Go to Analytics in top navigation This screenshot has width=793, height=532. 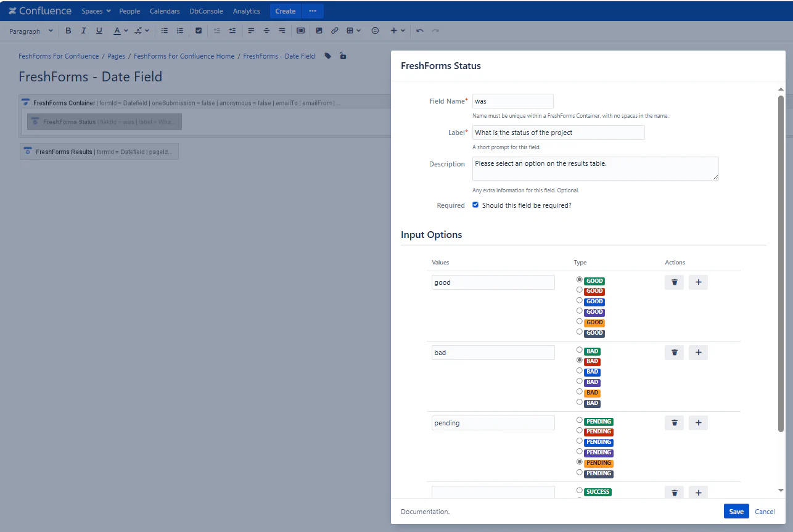click(x=246, y=11)
